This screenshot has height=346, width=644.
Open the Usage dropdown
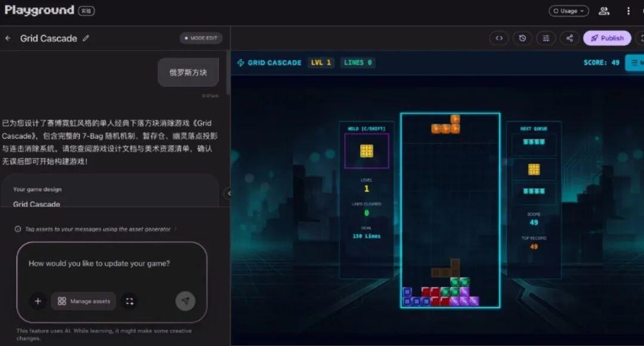click(x=569, y=11)
